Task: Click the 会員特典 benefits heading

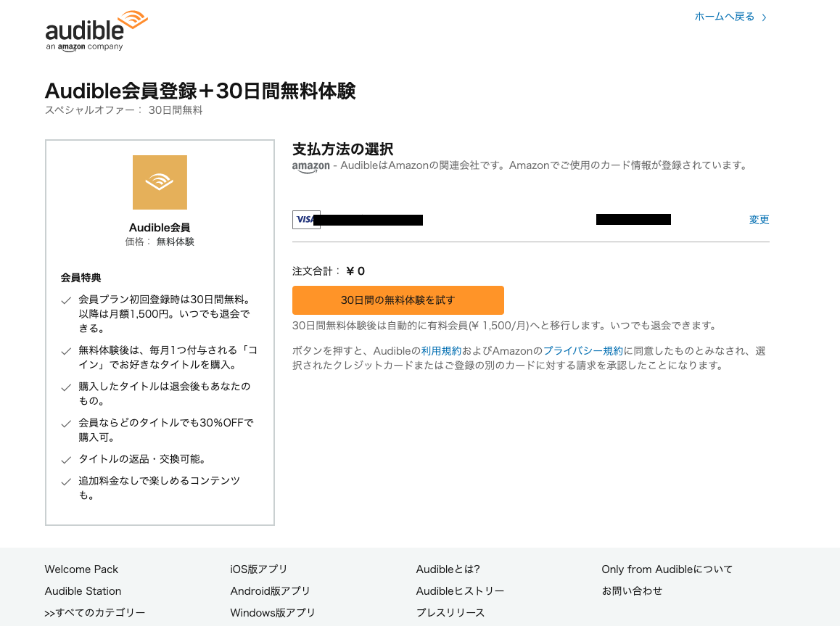Action: click(81, 277)
